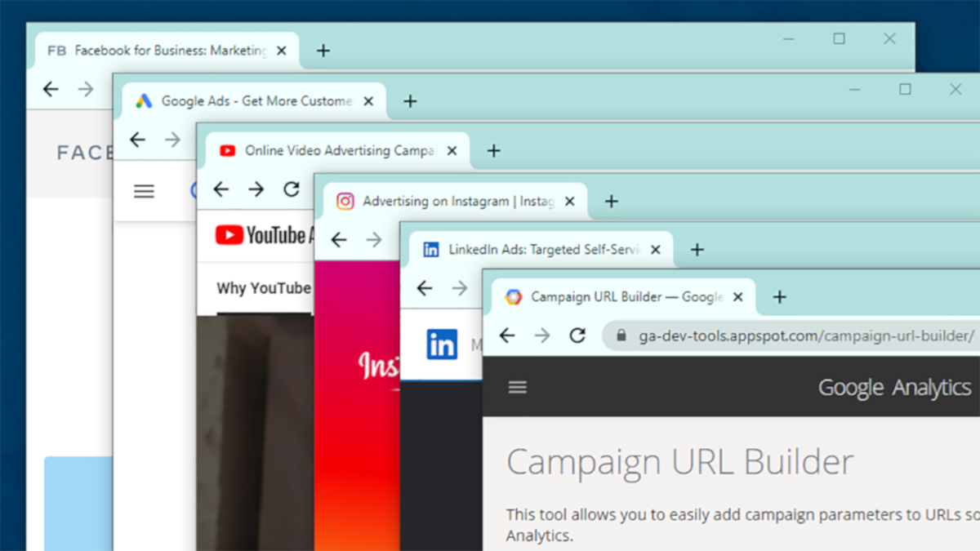Open a new tab in the Facebook window
The height and width of the screenshot is (551, 980).
click(x=323, y=51)
